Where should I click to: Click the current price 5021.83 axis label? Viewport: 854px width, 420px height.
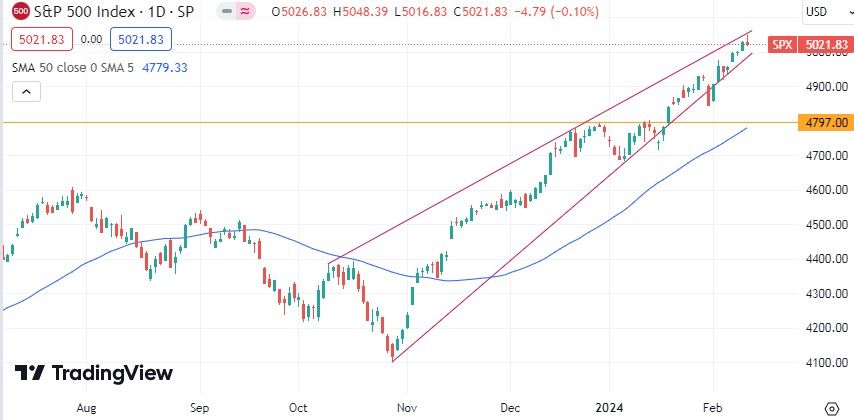(x=825, y=45)
